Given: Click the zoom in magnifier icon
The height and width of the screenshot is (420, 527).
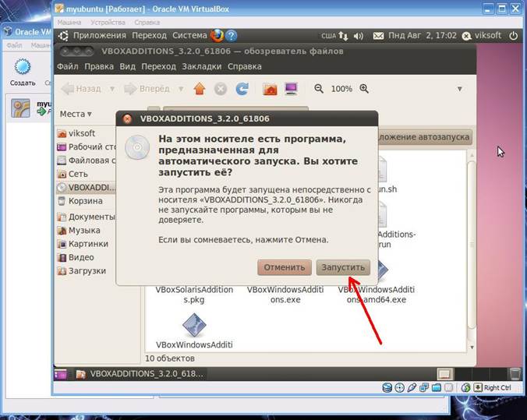Looking at the screenshot, I should [x=364, y=89].
